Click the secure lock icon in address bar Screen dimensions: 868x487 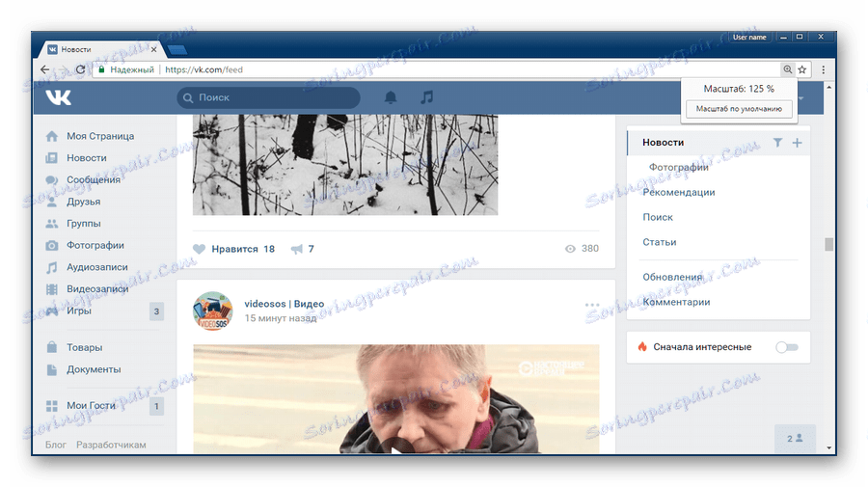[x=101, y=69]
